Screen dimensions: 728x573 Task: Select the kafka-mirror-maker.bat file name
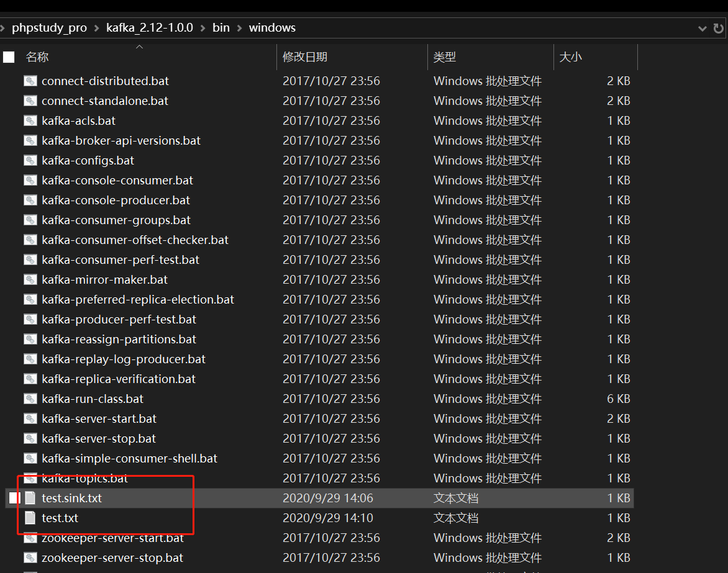click(104, 280)
